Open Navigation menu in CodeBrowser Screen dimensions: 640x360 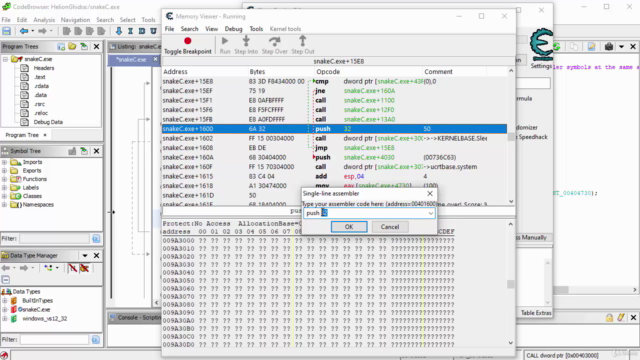click(75, 20)
